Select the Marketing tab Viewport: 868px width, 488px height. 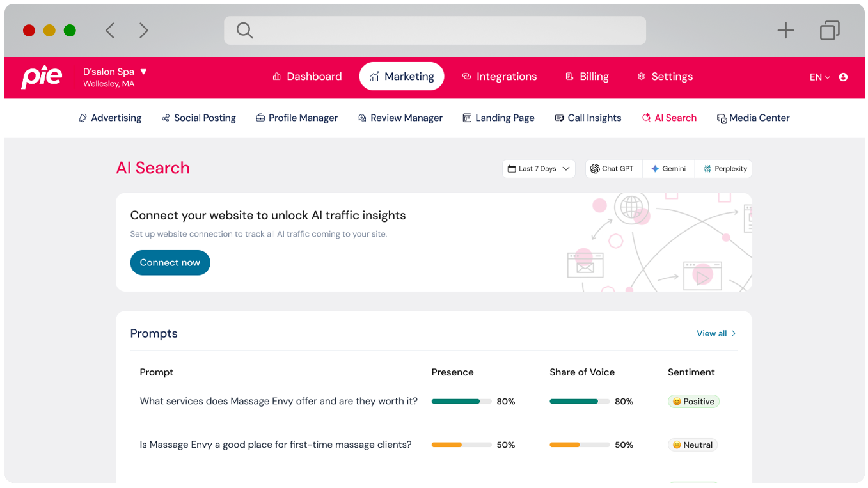pos(402,77)
